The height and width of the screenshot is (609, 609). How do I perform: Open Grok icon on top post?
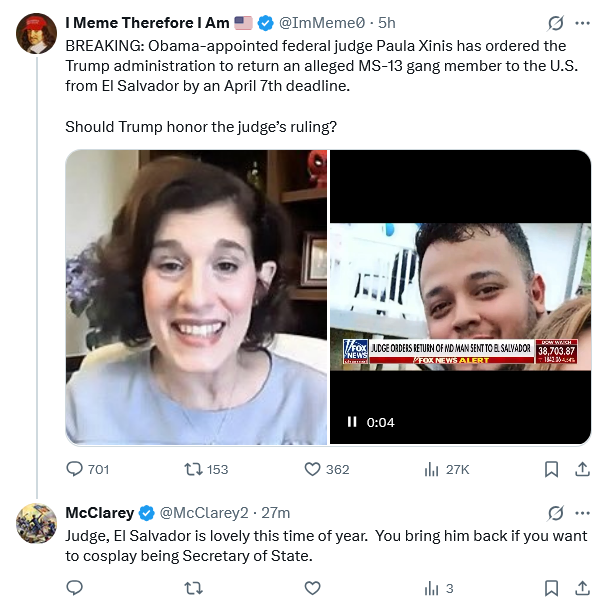click(x=556, y=23)
